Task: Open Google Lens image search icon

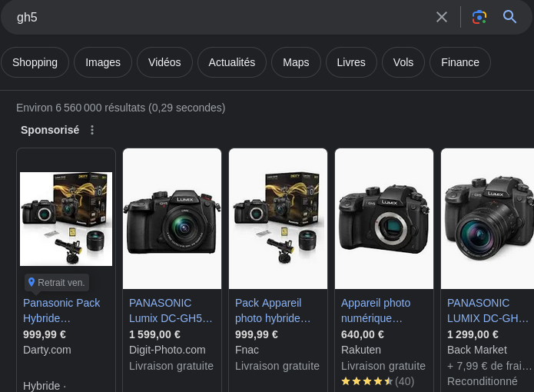Action: click(x=479, y=17)
